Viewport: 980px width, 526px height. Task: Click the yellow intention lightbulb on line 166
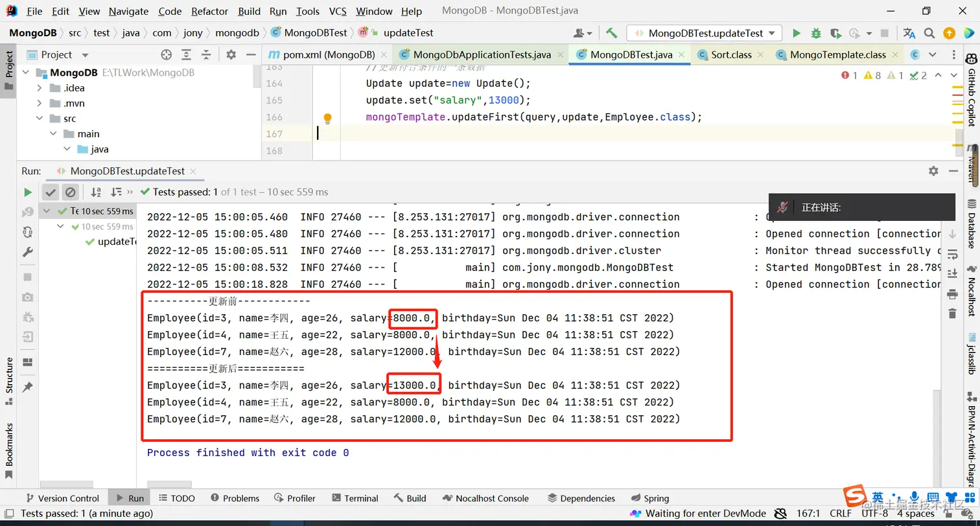pyautogui.click(x=327, y=118)
